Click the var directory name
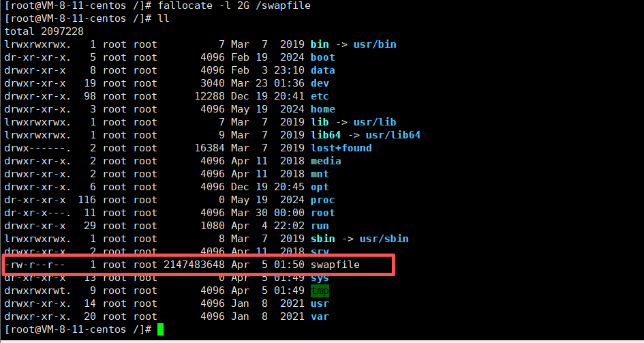The image size is (644, 343). (x=319, y=317)
